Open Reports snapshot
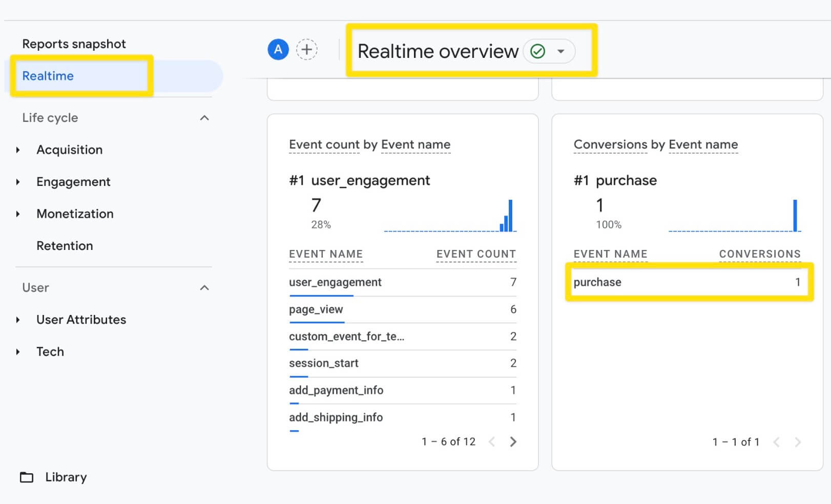Image resolution: width=831 pixels, height=504 pixels. [74, 44]
